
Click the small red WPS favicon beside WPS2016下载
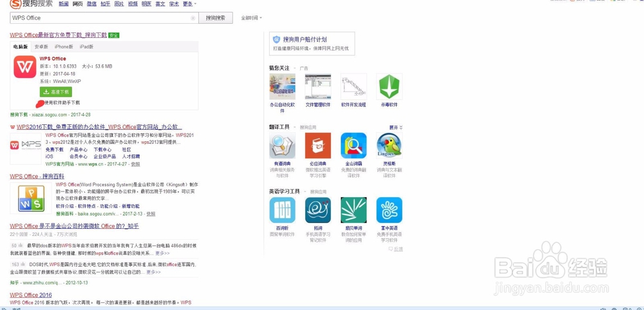coord(12,126)
